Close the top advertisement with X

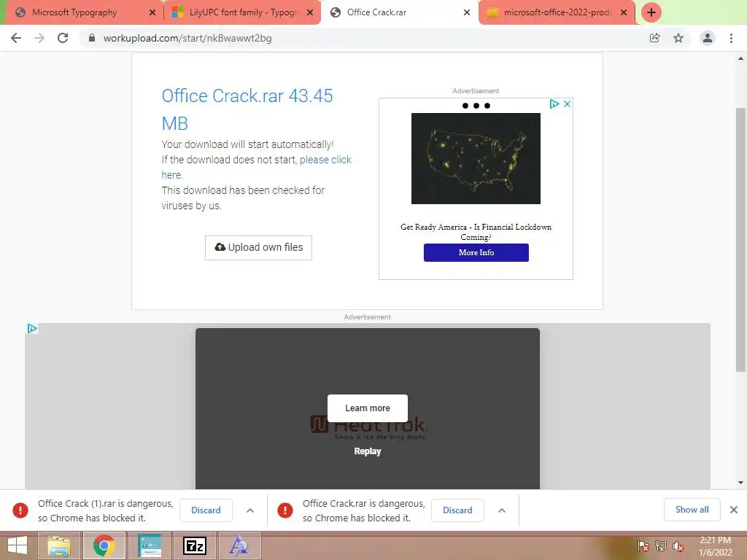tap(567, 104)
